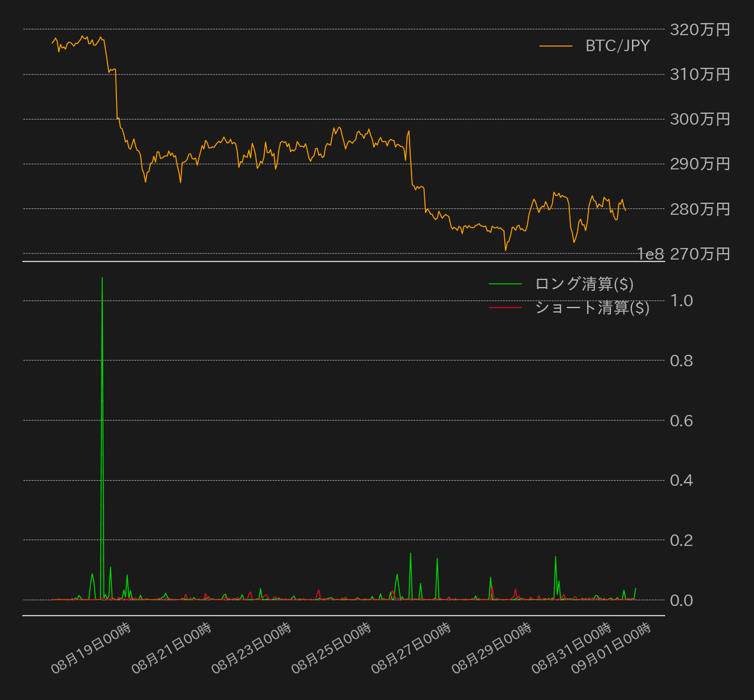The image size is (754, 700).
Task: Click the 270万円 price axis label
Action: pyautogui.click(x=700, y=254)
